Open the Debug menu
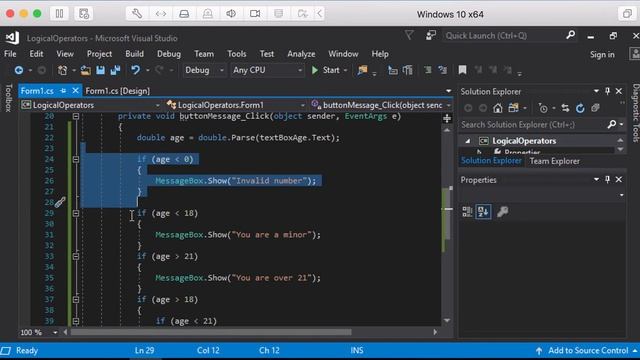Image resolution: width=640 pixels, height=360 pixels. (169, 54)
